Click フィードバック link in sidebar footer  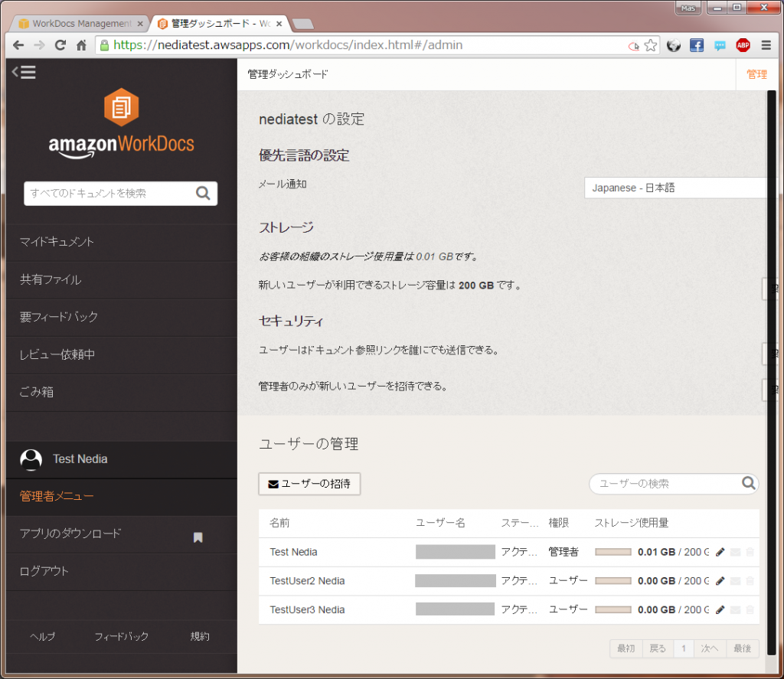pyautogui.click(x=122, y=636)
